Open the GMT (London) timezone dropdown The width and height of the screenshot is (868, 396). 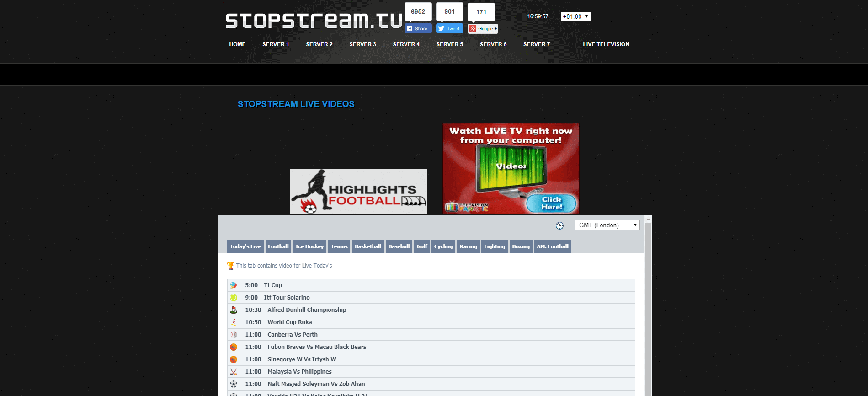607,225
